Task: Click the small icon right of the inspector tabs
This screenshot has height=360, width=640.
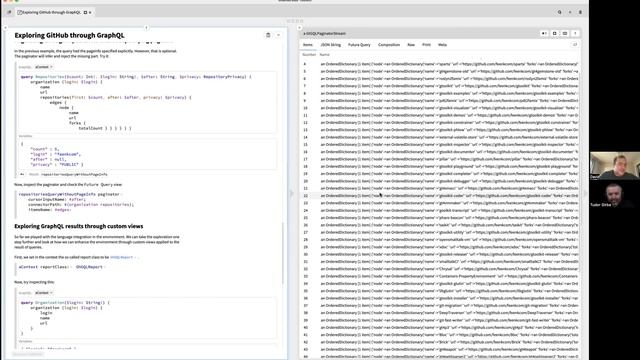Action: 575,45
